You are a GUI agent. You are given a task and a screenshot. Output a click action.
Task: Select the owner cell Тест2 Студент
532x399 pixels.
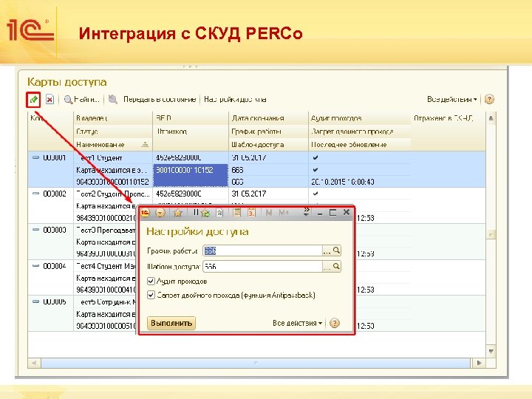[112, 194]
